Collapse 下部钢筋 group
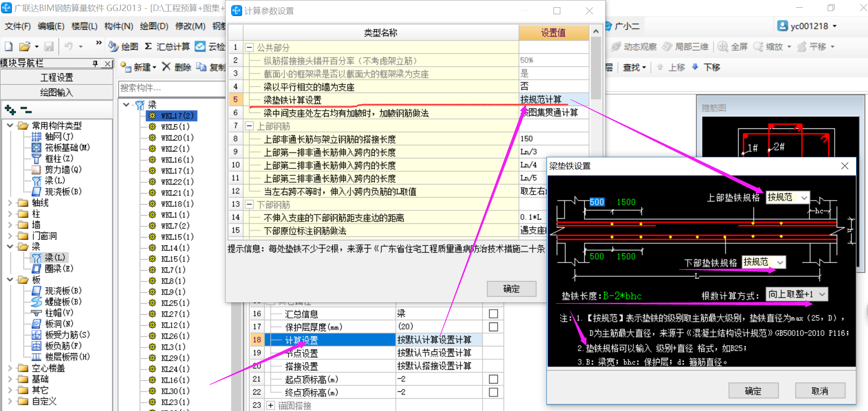This screenshot has width=868, height=411. [x=249, y=204]
